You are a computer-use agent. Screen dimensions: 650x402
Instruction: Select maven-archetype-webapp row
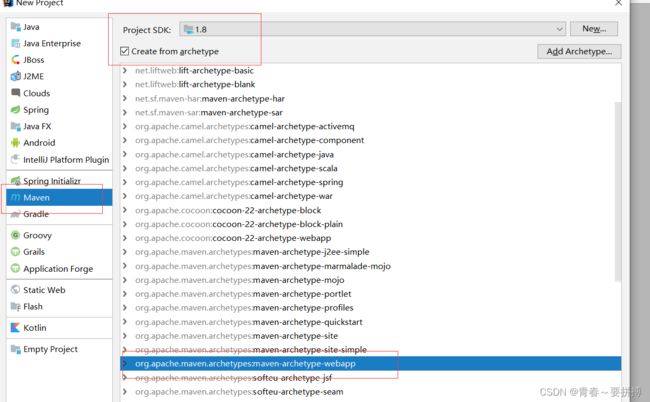click(371, 363)
